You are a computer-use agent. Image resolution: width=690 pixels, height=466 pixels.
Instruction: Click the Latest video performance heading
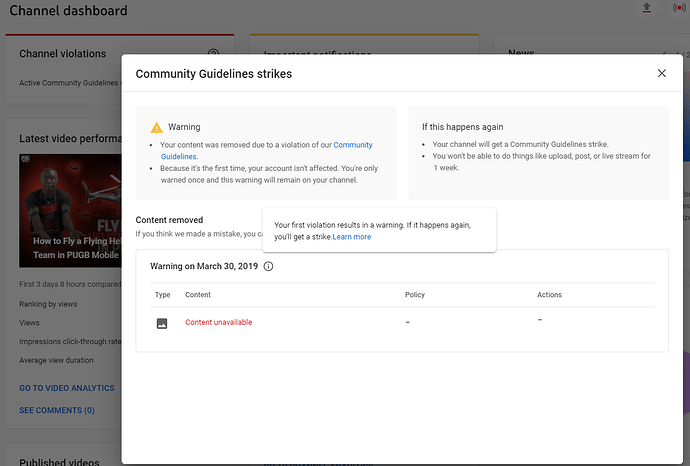pos(70,139)
